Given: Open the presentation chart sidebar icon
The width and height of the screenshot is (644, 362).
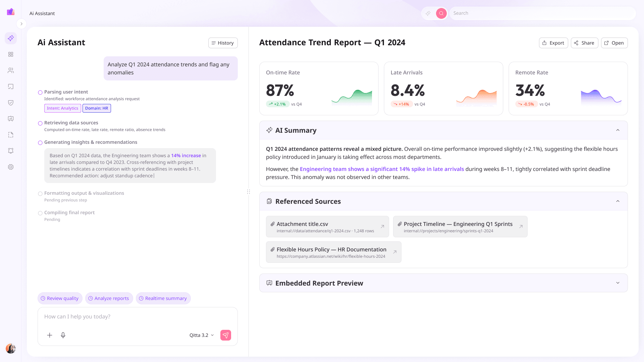Looking at the screenshot, I should point(11,119).
